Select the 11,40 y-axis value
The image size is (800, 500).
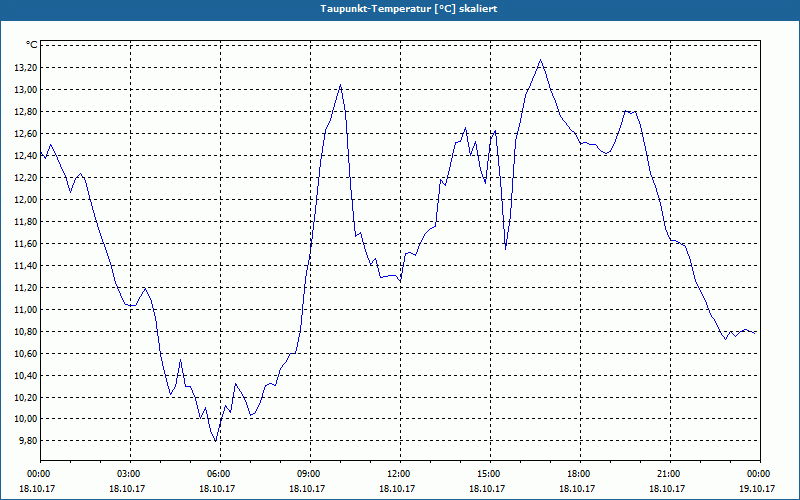[x=28, y=265]
